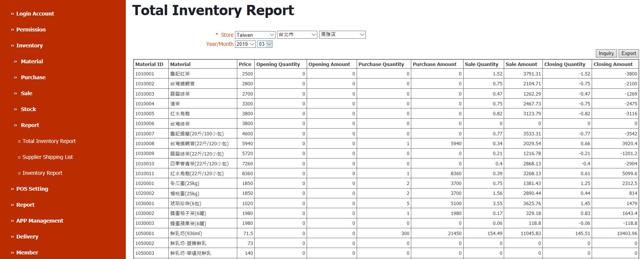Image resolution: width=644 pixels, height=259 pixels.
Task: Click the Inquiry button
Action: pyautogui.click(x=606, y=53)
